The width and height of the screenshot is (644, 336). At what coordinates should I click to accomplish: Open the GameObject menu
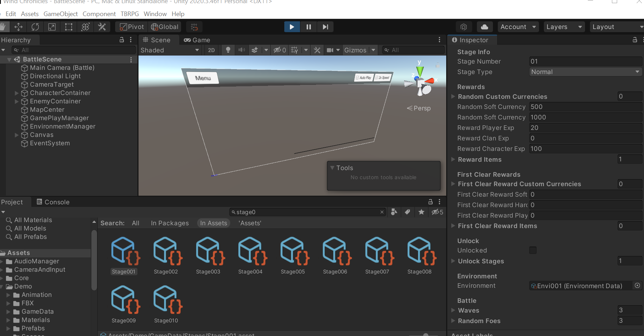point(61,14)
